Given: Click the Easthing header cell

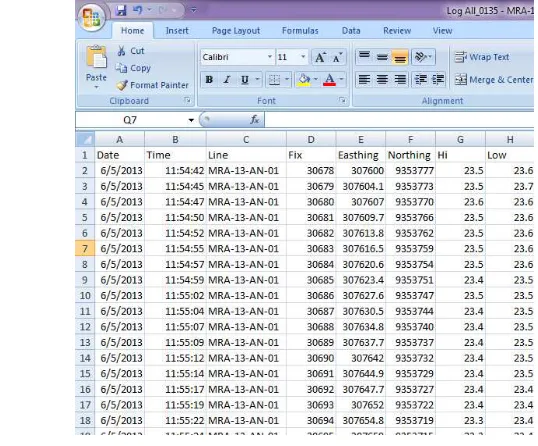Looking at the screenshot, I should pyautogui.click(x=361, y=155).
